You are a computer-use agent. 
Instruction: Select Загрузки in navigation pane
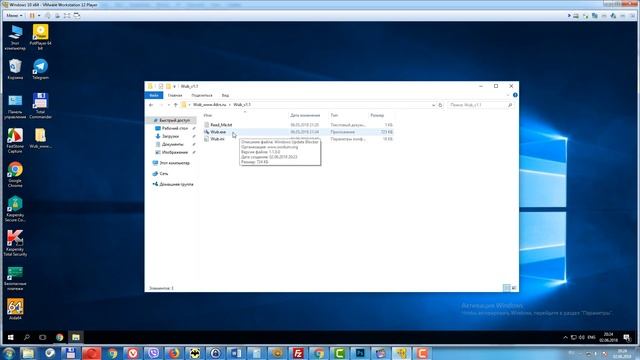coord(170,136)
